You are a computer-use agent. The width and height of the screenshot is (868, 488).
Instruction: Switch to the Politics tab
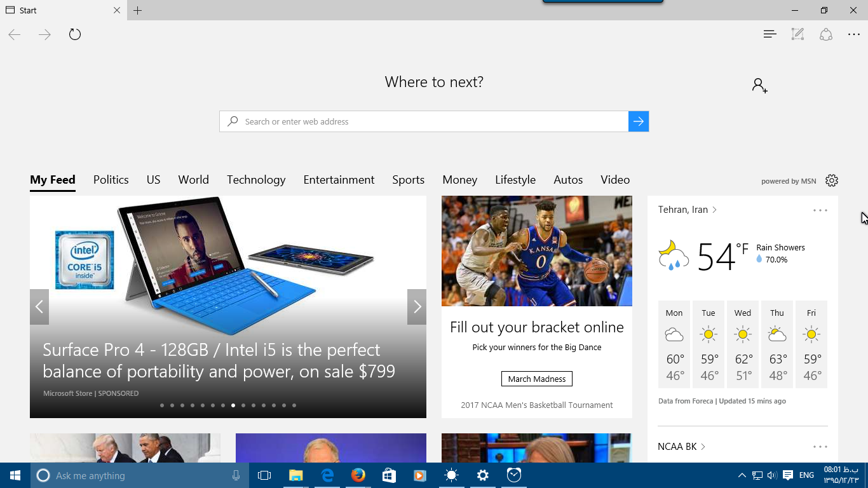pos(111,180)
